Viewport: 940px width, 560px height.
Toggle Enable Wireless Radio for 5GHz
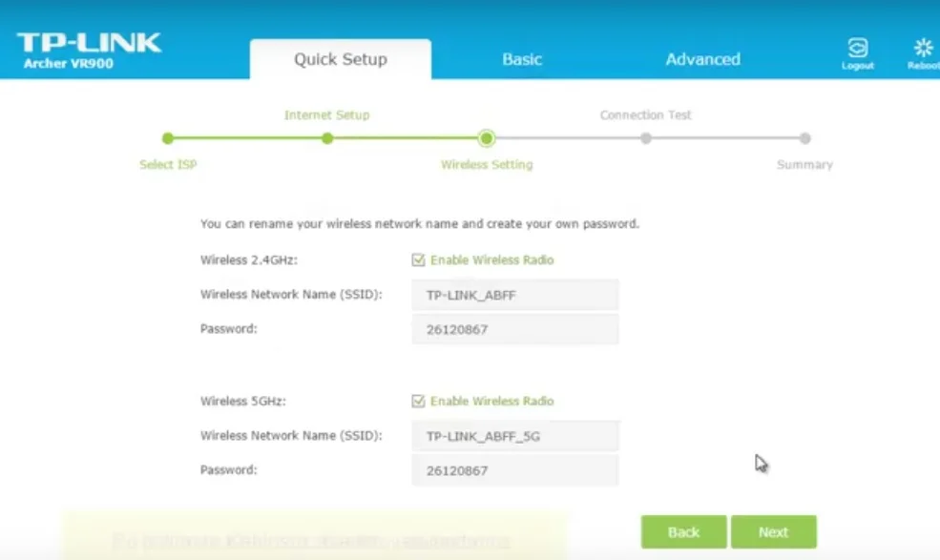coord(418,401)
